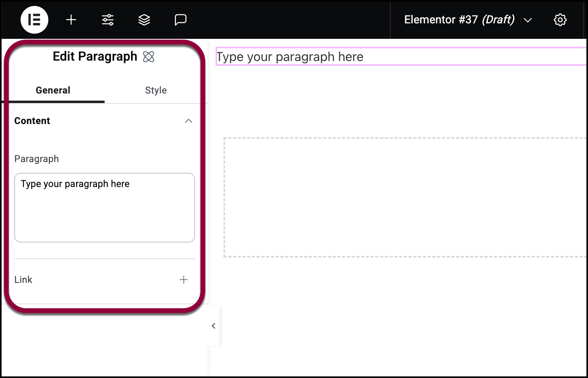Image resolution: width=588 pixels, height=378 pixels.
Task: Select the paragraph widget on the canvas
Action: 401,57
